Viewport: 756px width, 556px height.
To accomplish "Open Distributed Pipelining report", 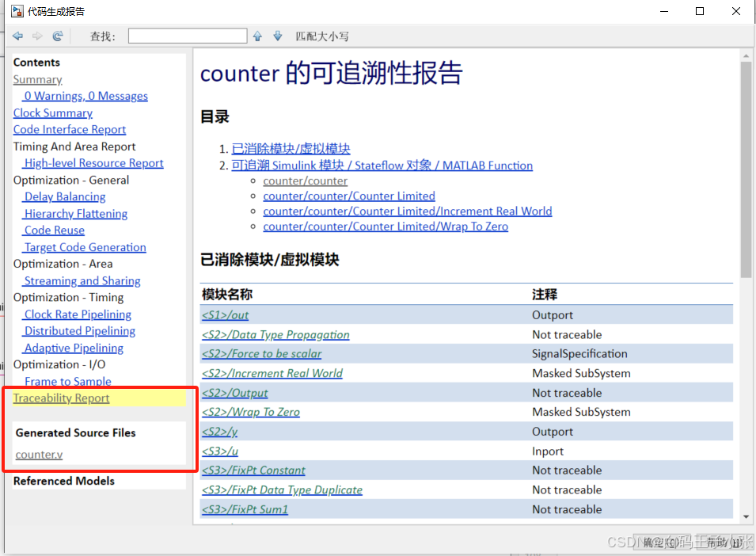I will click(x=80, y=331).
